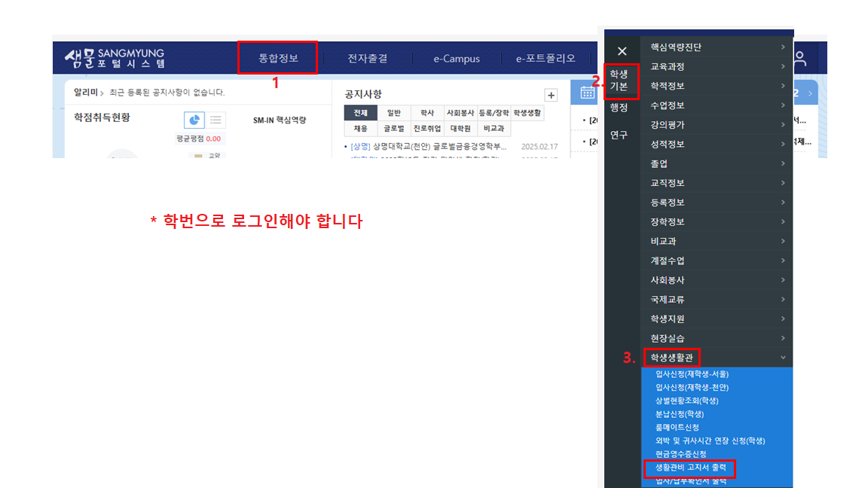Image resolution: width=868 pixels, height=488 pixels.
Task: Switch to pie chart view of credits
Action: [194, 120]
